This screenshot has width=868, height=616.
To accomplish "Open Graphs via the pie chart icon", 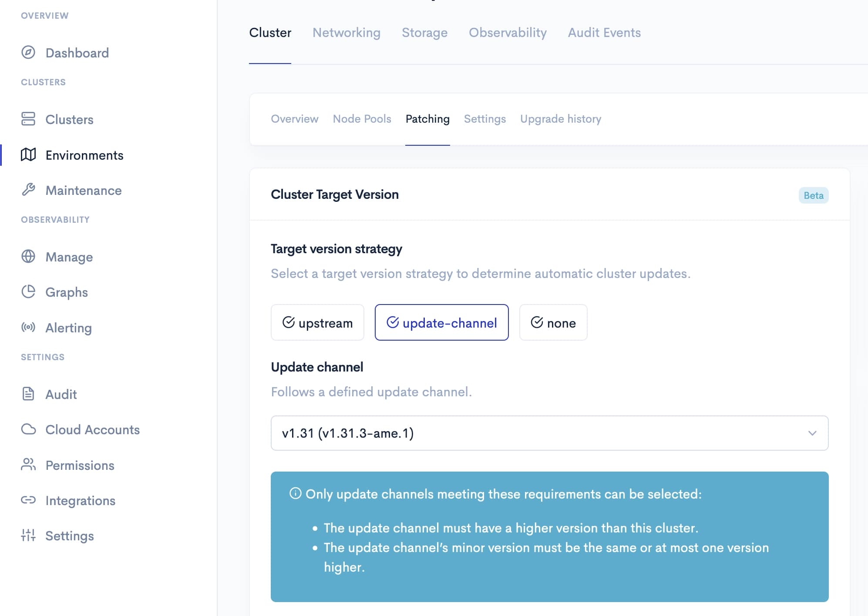I will click(x=28, y=292).
